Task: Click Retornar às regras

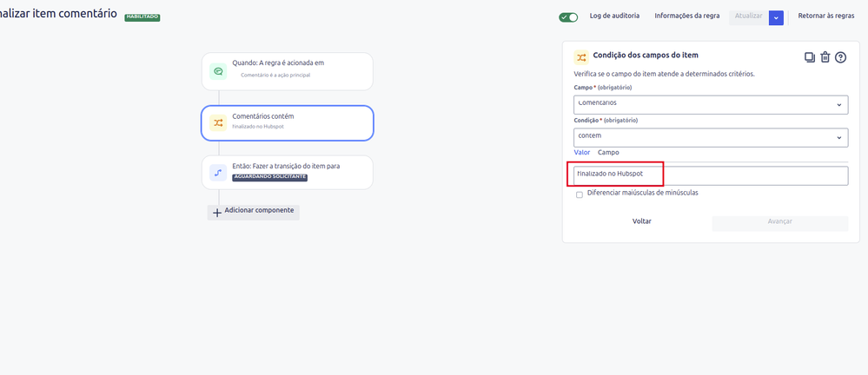Action: (x=826, y=16)
